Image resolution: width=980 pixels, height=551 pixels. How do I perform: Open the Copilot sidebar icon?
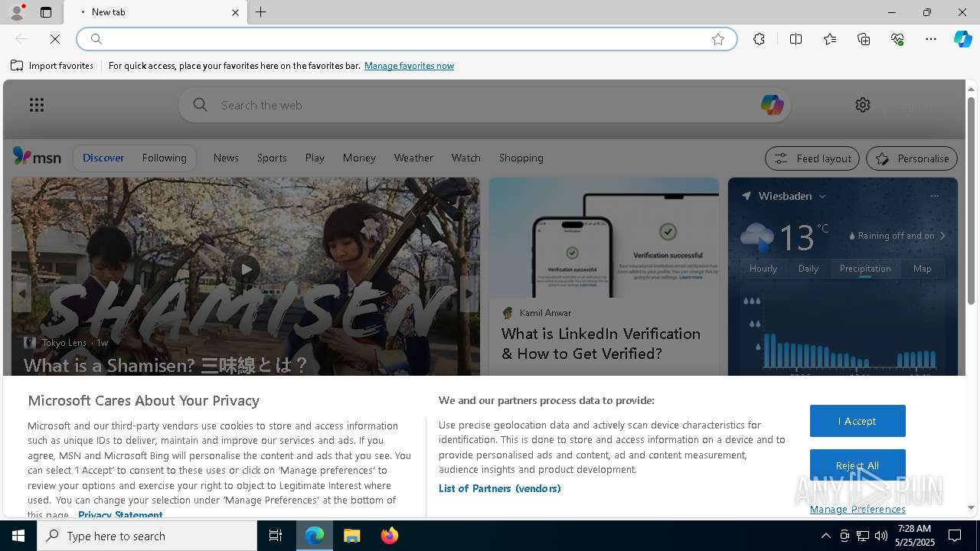click(x=962, y=39)
